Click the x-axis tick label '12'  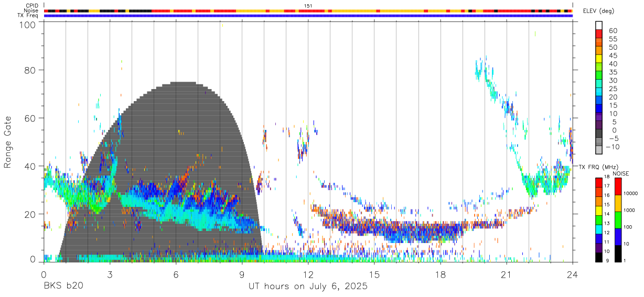[308, 274]
